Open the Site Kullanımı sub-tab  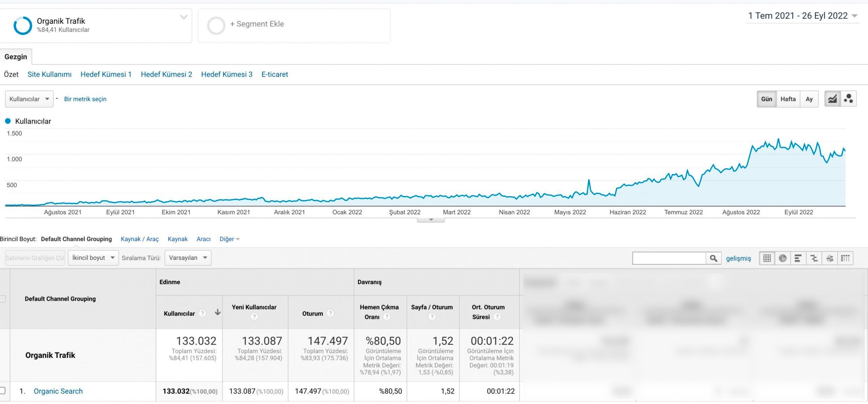(50, 74)
